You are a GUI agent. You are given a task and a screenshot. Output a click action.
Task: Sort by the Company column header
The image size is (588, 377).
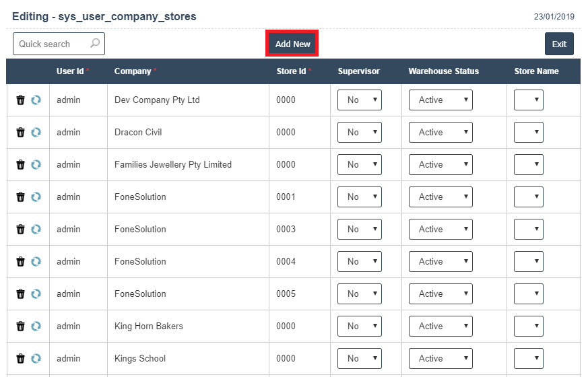(133, 71)
